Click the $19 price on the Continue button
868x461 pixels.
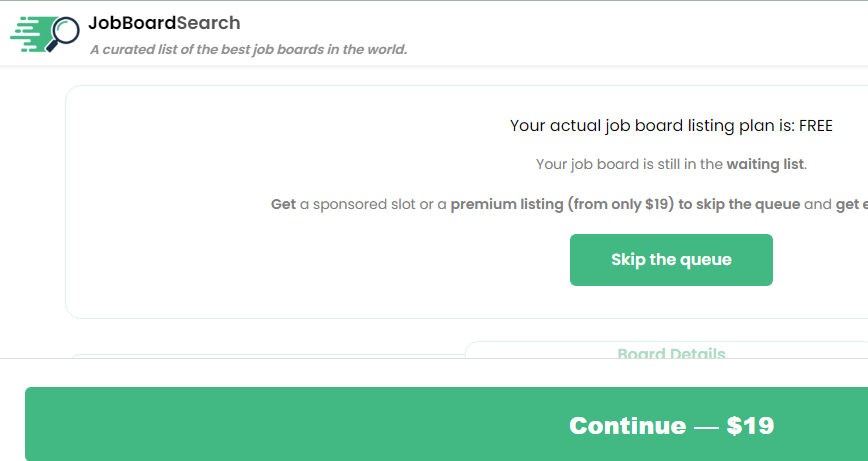tap(750, 425)
